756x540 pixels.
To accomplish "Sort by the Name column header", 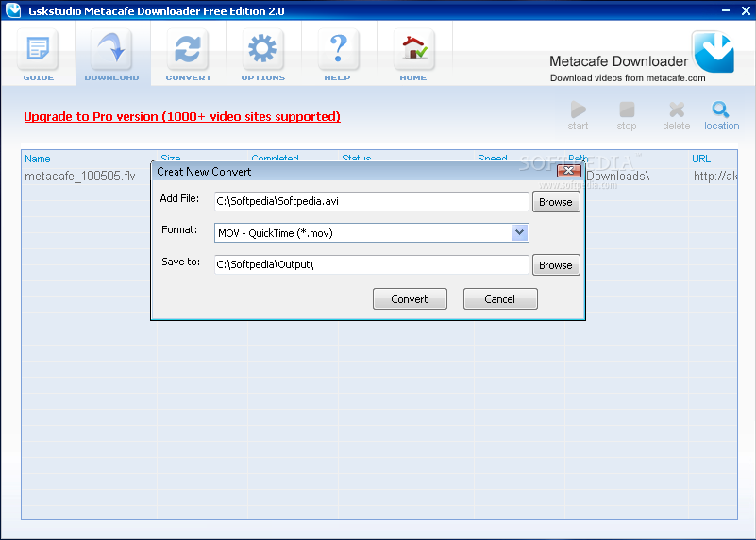I will point(38,159).
